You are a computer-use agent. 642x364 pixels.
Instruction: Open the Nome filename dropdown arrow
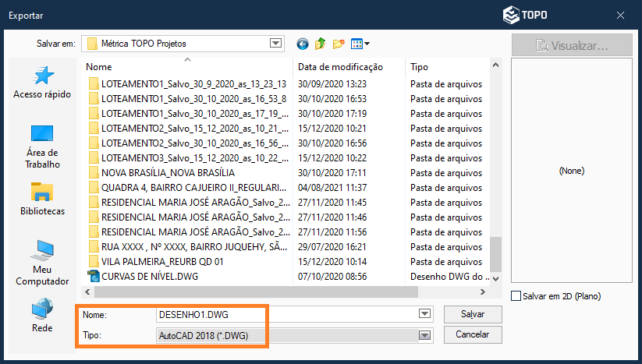click(x=425, y=314)
